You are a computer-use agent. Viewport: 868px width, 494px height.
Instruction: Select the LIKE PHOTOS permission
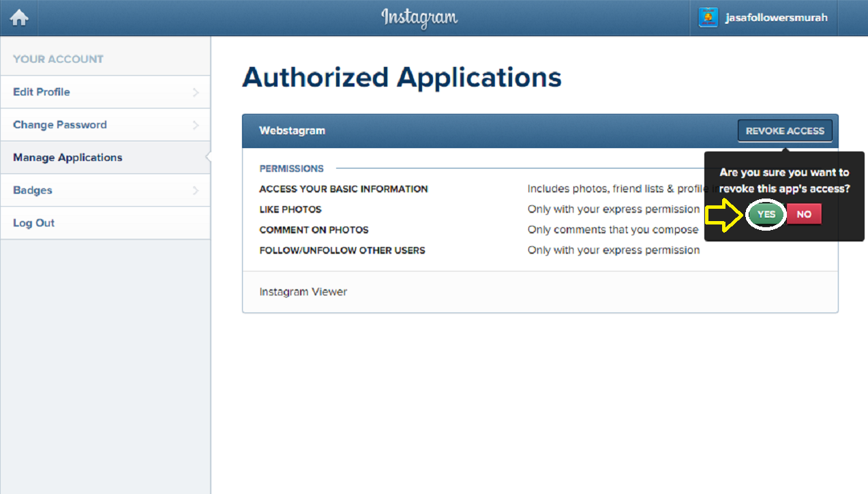tap(290, 209)
